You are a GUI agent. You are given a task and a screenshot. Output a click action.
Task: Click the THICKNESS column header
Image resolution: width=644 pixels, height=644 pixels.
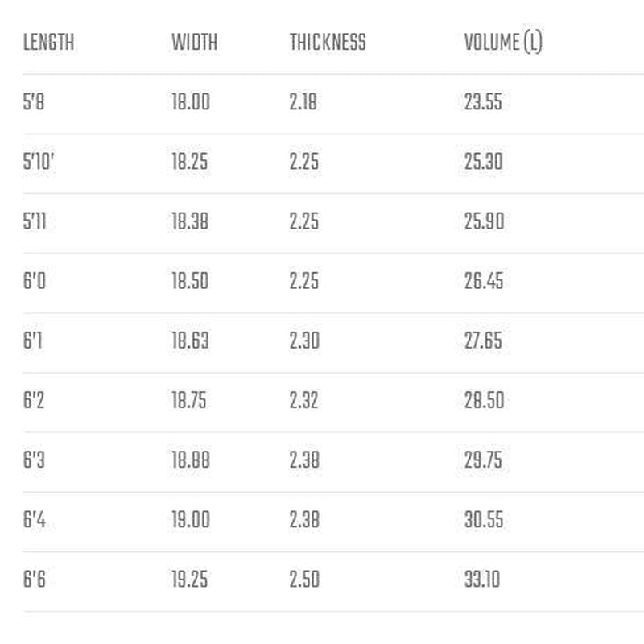click(x=328, y=43)
